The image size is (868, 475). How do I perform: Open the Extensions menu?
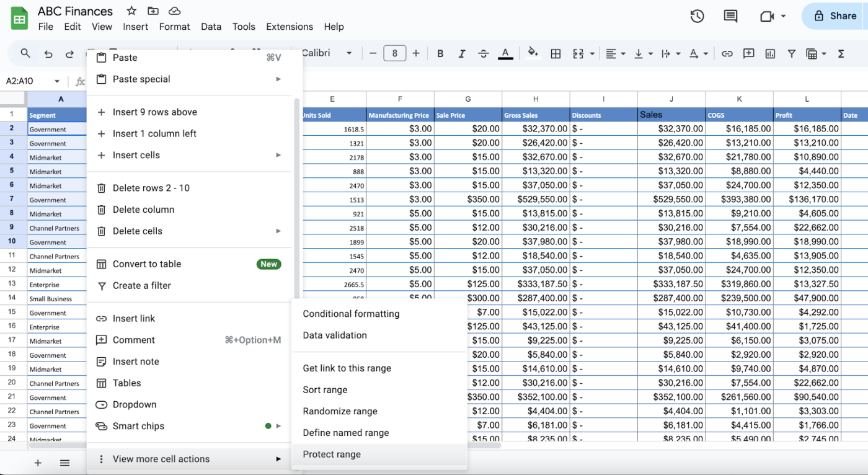pyautogui.click(x=290, y=27)
